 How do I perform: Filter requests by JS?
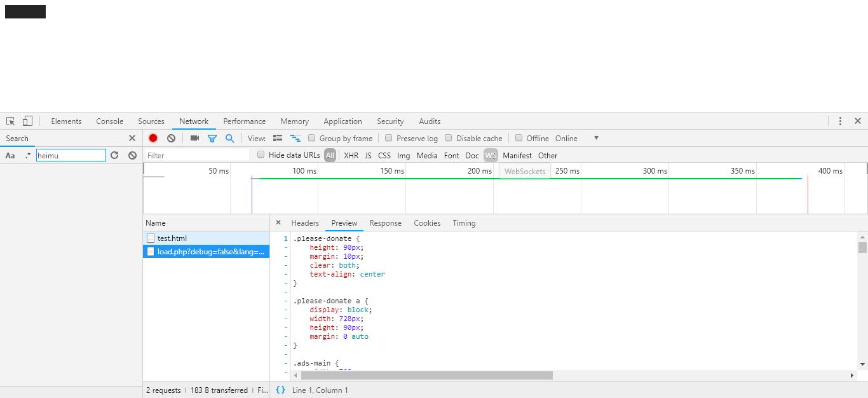click(x=368, y=155)
